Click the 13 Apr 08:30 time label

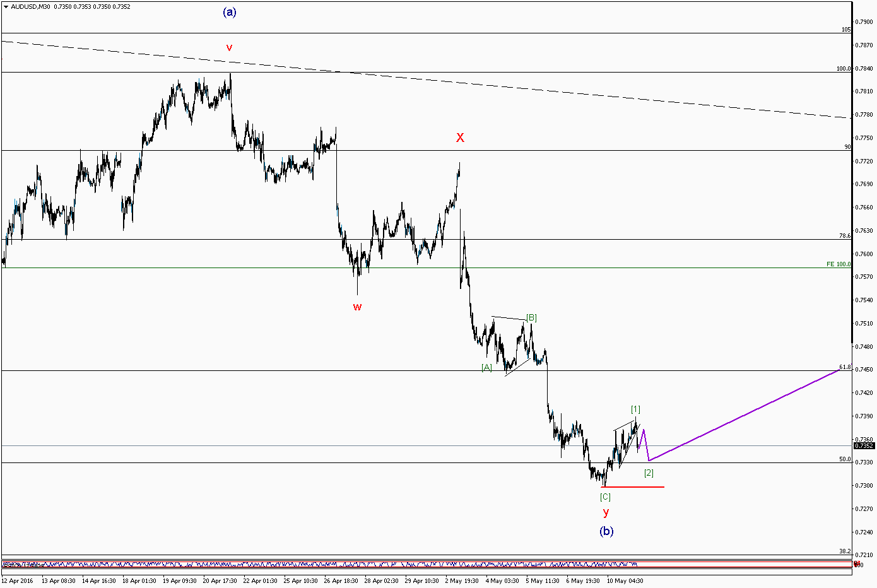pyautogui.click(x=58, y=580)
